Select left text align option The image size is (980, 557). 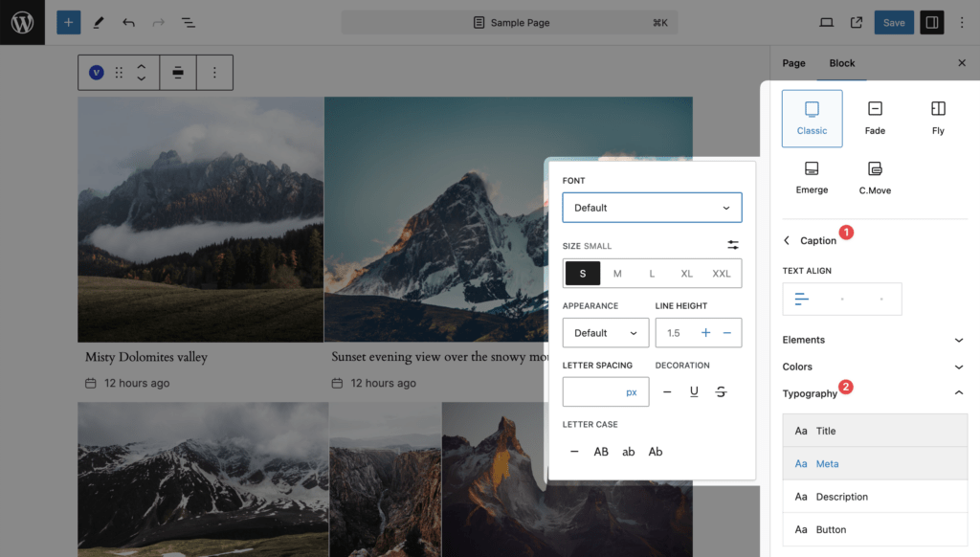click(802, 299)
